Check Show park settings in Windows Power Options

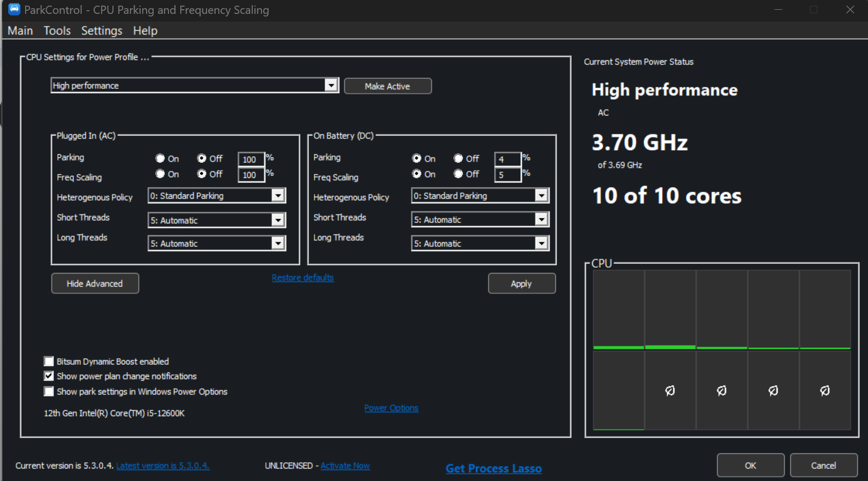coord(49,392)
